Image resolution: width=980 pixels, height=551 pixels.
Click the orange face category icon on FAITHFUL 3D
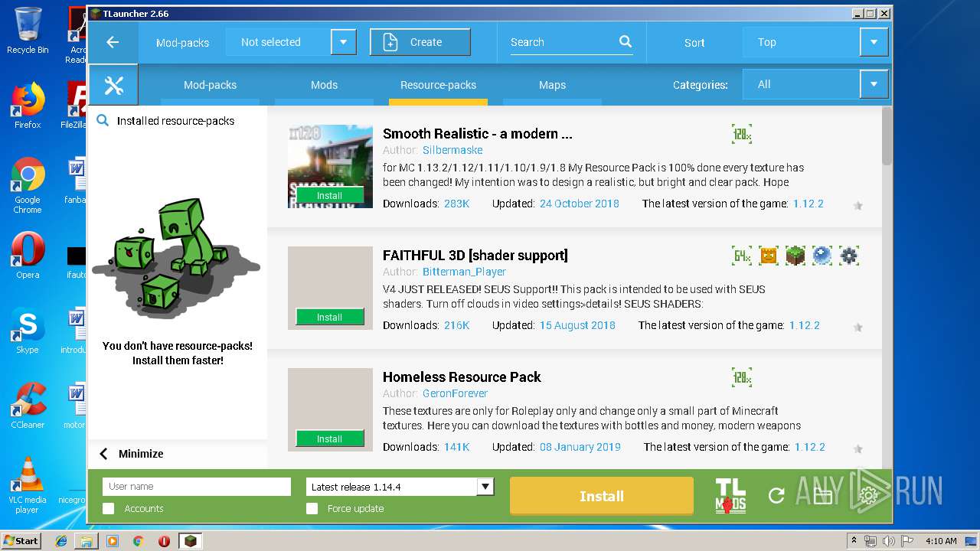click(x=769, y=256)
